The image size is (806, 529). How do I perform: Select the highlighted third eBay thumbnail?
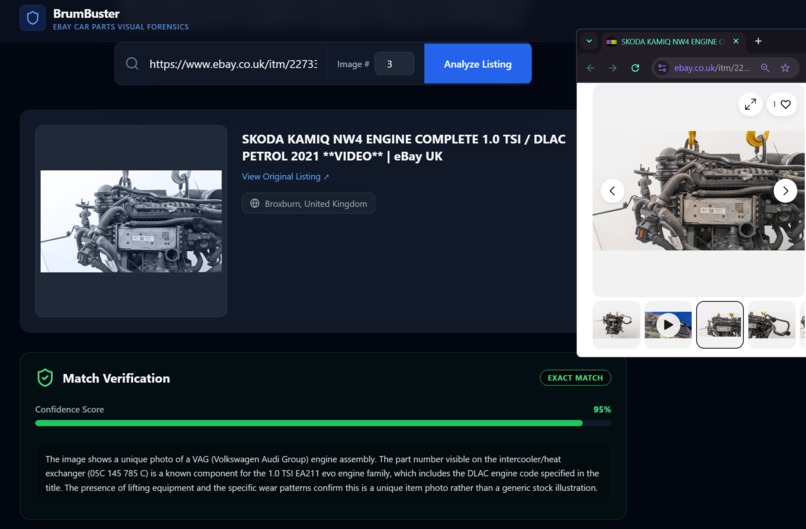[720, 325]
